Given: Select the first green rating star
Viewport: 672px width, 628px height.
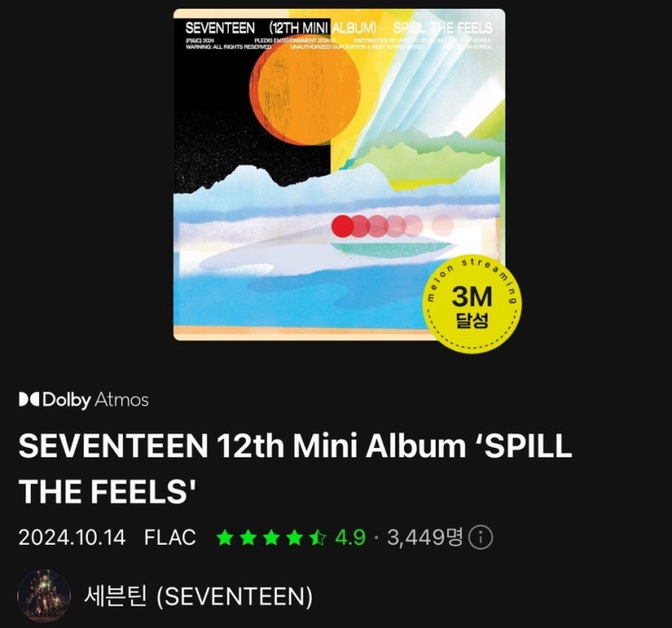Looking at the screenshot, I should click(x=225, y=538).
